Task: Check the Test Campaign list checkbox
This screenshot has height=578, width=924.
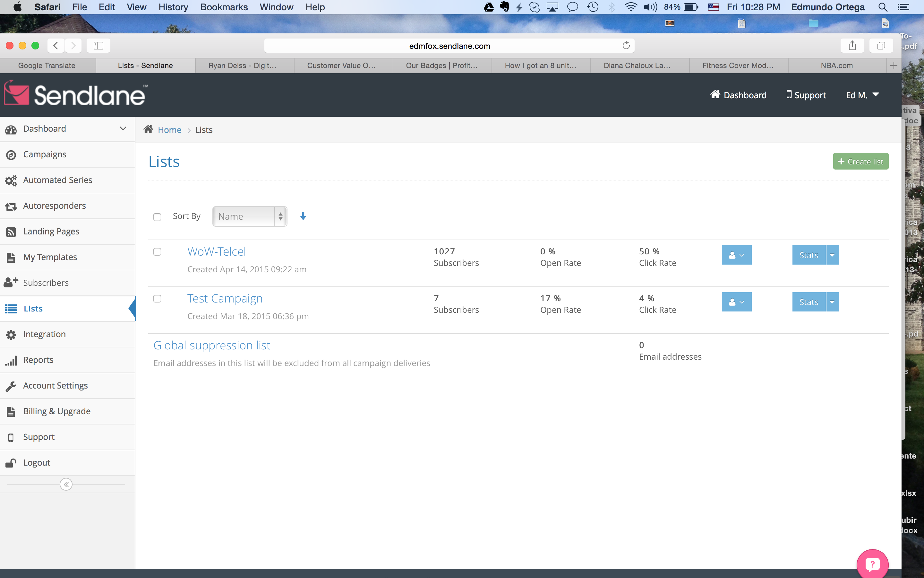Action: coord(157,299)
